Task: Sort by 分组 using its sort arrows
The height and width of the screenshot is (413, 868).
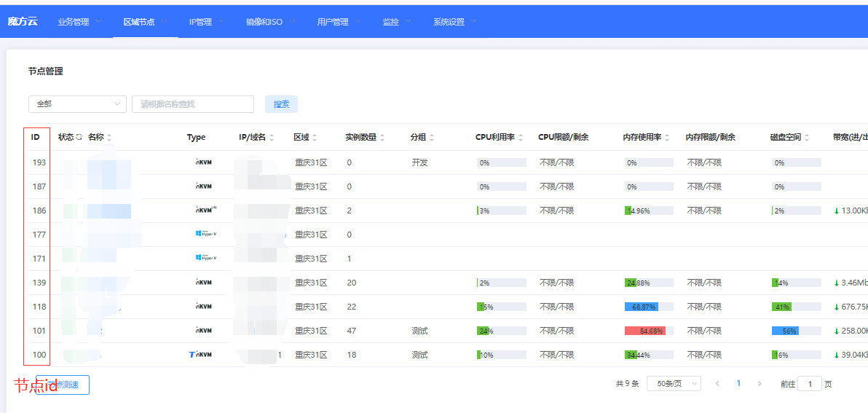Action: 431,137
